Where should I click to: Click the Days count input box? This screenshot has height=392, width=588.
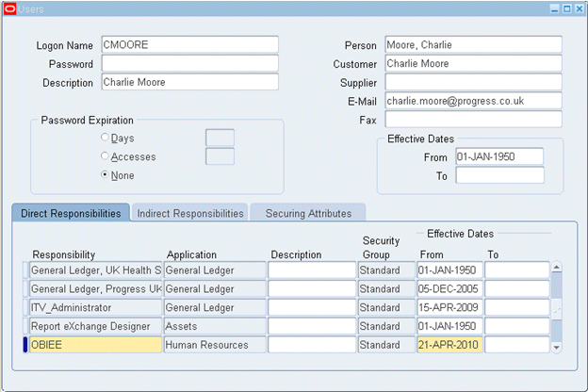(220, 138)
